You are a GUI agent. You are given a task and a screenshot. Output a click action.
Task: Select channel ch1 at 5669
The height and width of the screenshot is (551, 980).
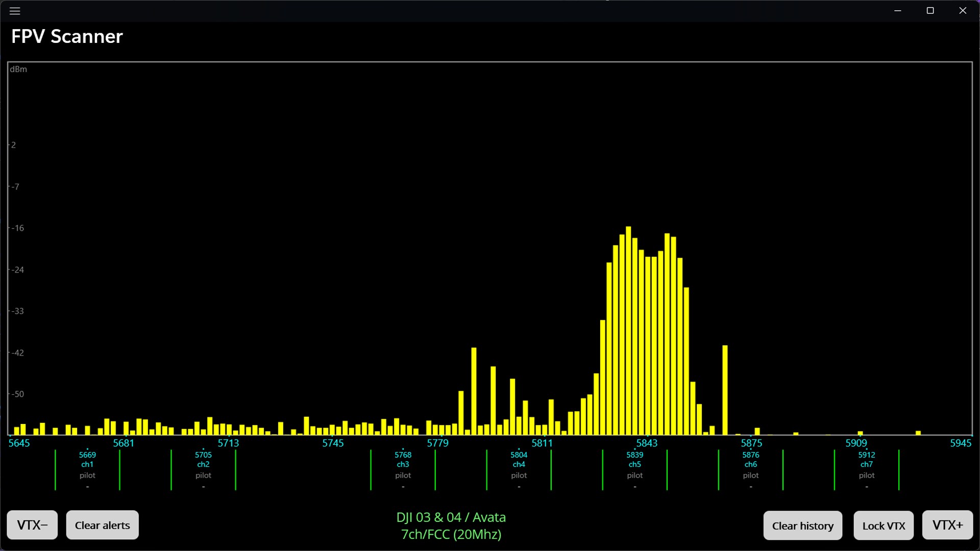click(x=87, y=464)
